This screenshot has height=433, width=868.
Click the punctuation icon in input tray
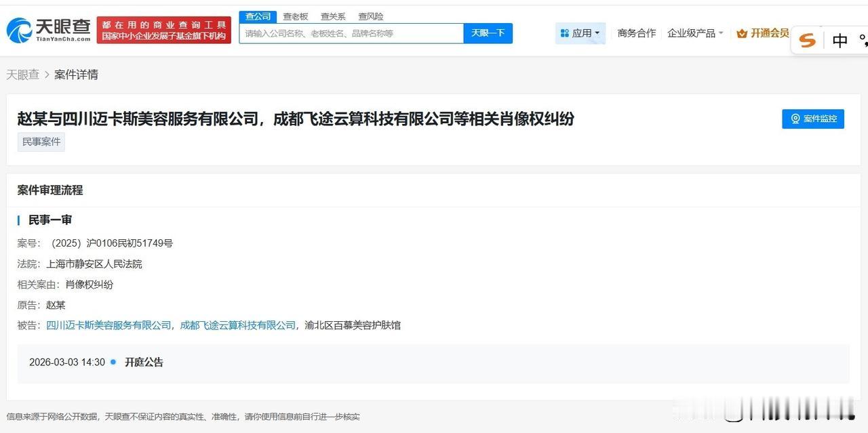click(863, 41)
